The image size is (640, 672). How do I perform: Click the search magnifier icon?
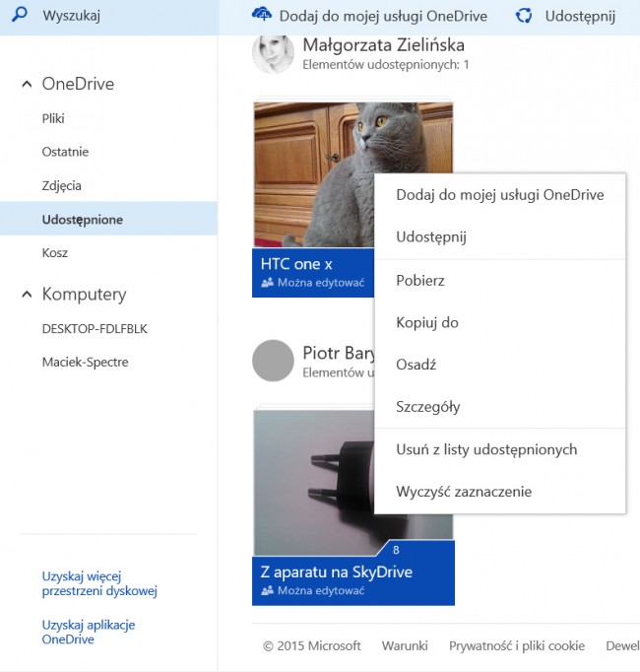[20, 15]
